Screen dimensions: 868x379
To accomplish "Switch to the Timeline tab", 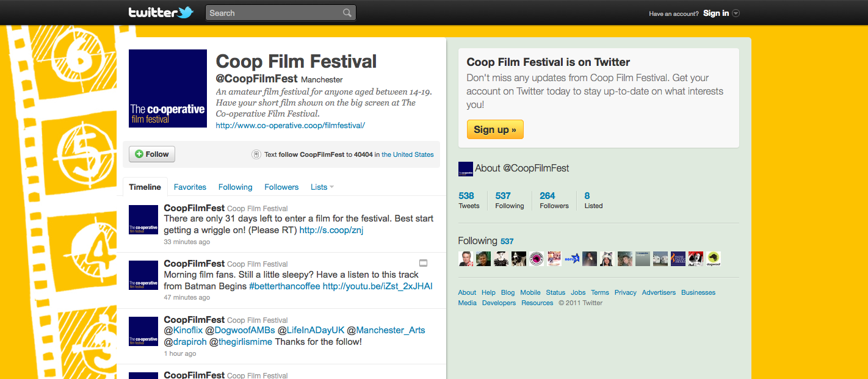I will [145, 187].
